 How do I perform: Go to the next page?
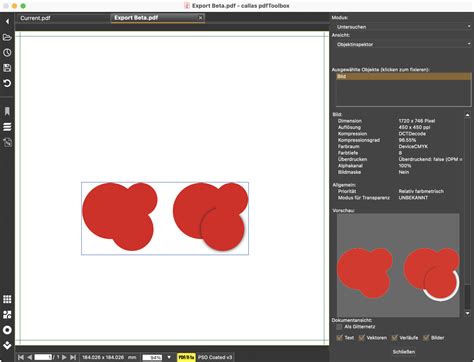pyautogui.click(x=64, y=357)
